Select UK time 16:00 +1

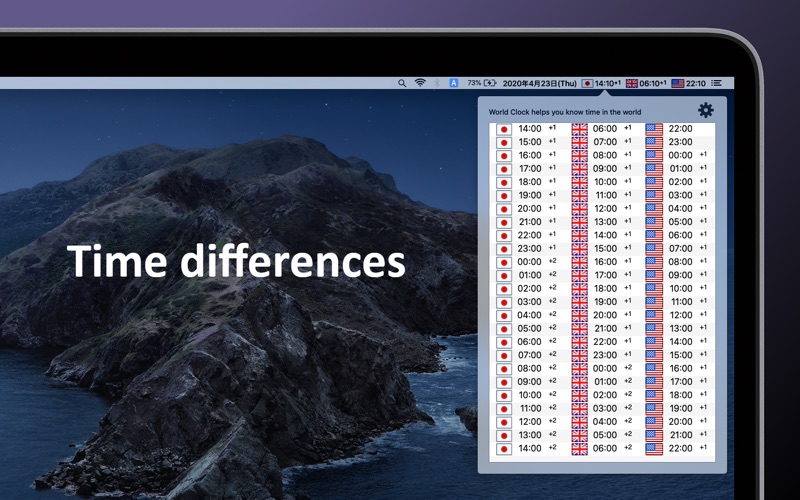click(x=605, y=262)
